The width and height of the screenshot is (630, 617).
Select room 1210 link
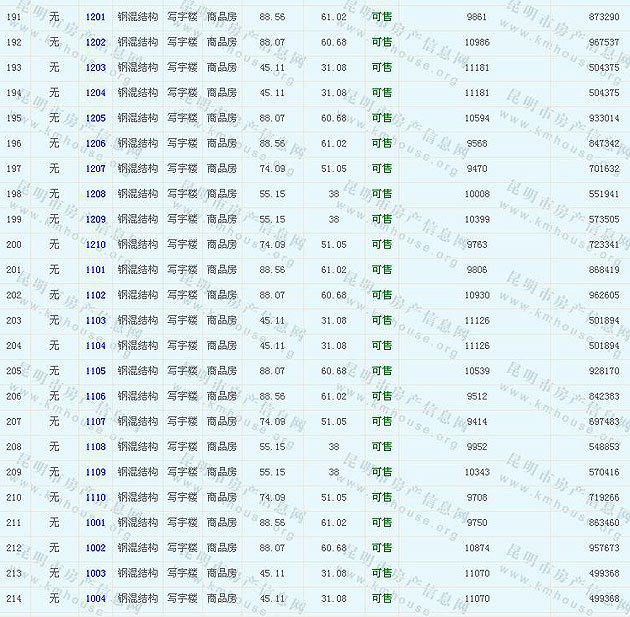(x=95, y=244)
